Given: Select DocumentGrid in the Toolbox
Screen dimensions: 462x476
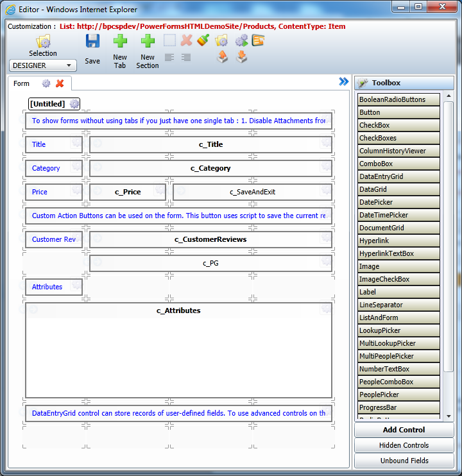Looking at the screenshot, I should 399,228.
